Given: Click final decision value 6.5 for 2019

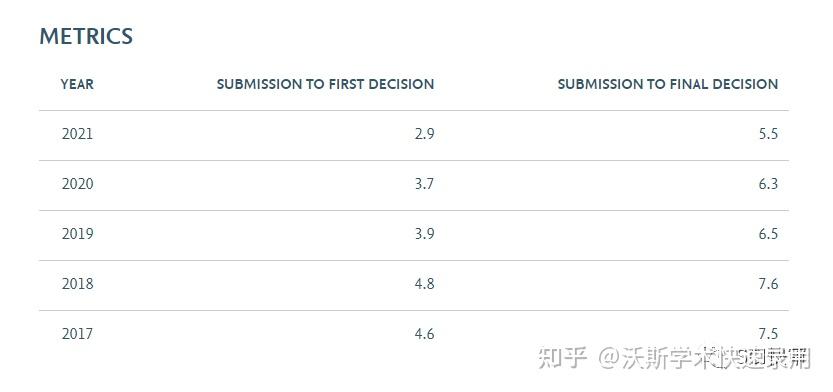Looking at the screenshot, I should [x=768, y=234].
